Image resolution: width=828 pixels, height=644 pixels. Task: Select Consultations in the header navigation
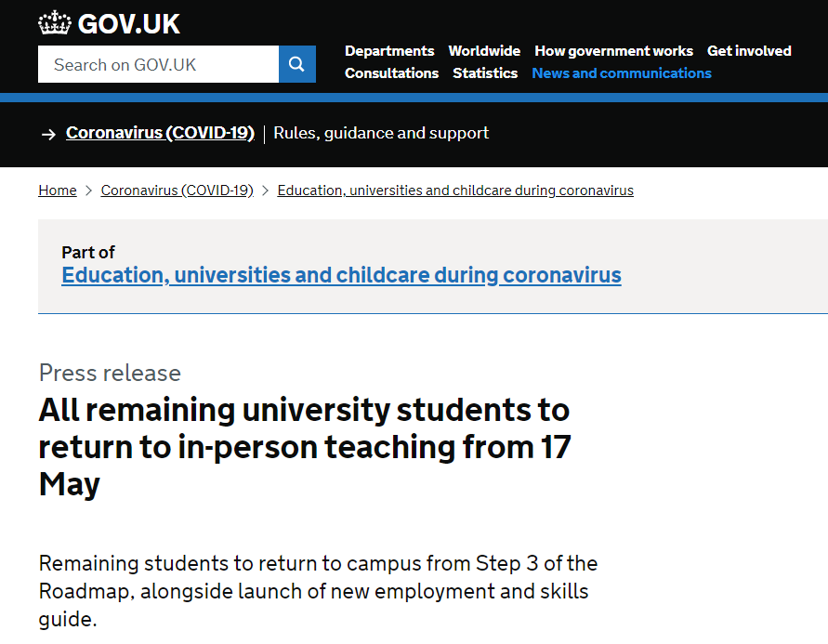click(391, 72)
